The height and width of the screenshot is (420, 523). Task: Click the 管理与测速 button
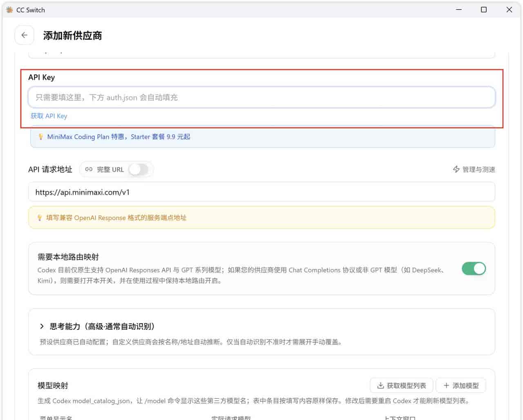coord(474,169)
